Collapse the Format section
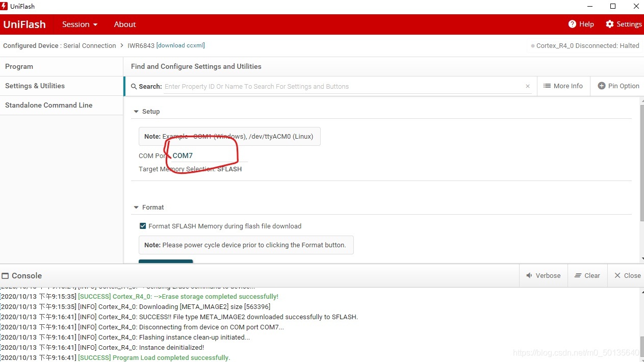The image size is (644, 362). tap(136, 207)
